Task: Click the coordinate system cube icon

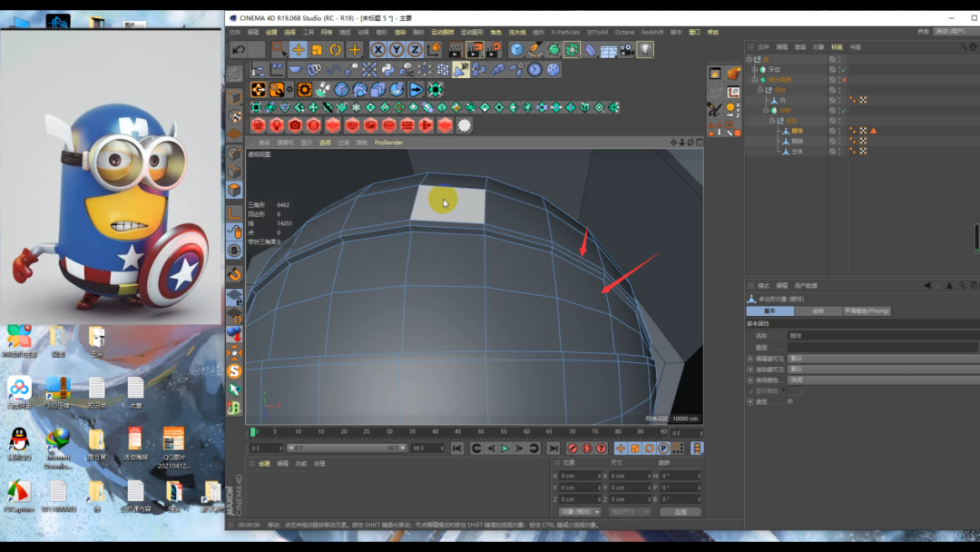Action: point(433,49)
